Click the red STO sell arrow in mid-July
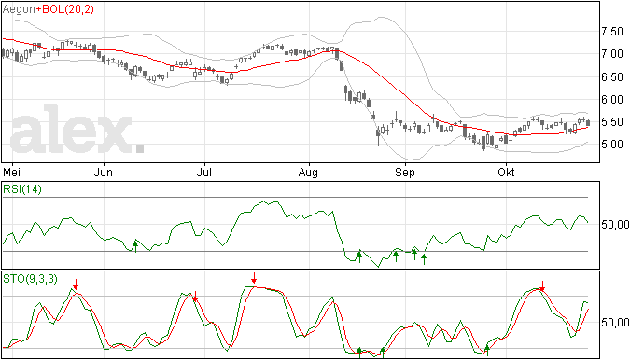 pos(254,278)
